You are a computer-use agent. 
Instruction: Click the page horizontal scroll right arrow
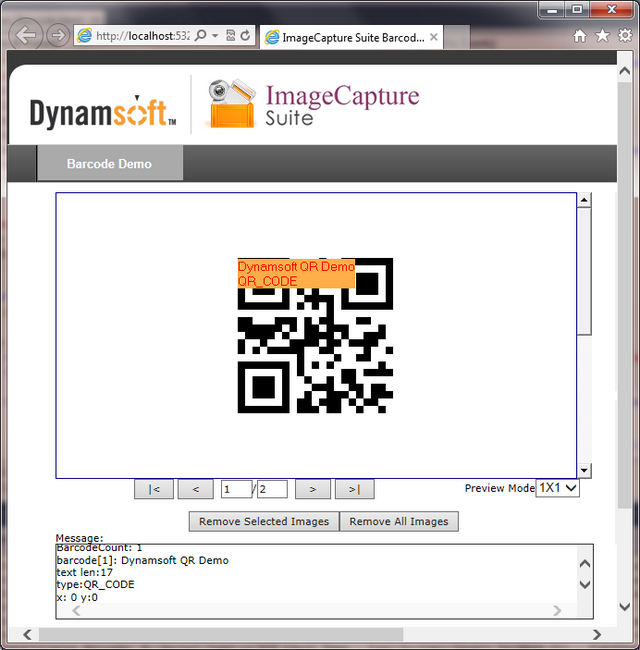597,634
